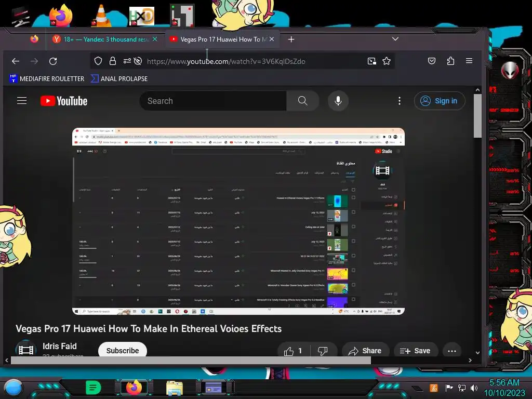Image resolution: width=532 pixels, height=399 pixels.
Task: Go to the YouTube home logo
Action: 64,101
